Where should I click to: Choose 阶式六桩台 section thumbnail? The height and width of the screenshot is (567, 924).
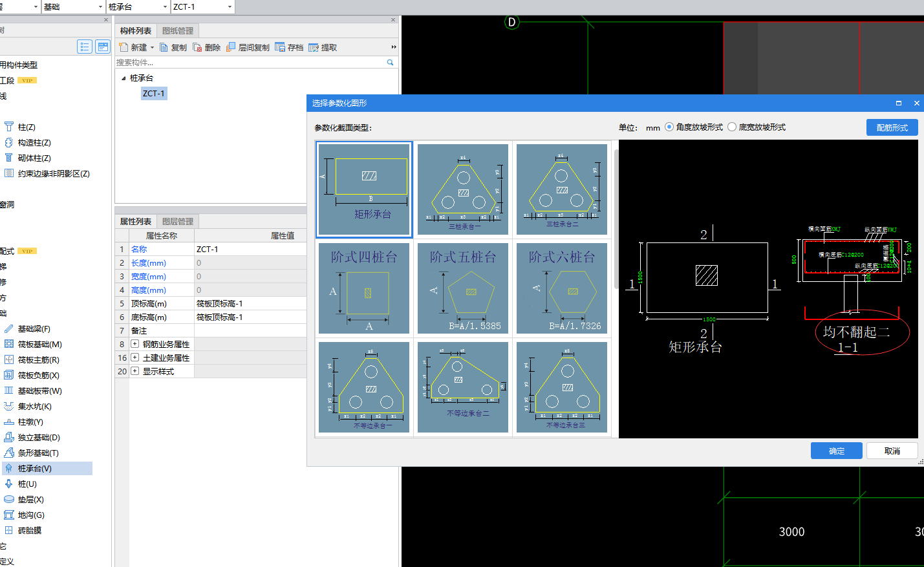(x=562, y=288)
